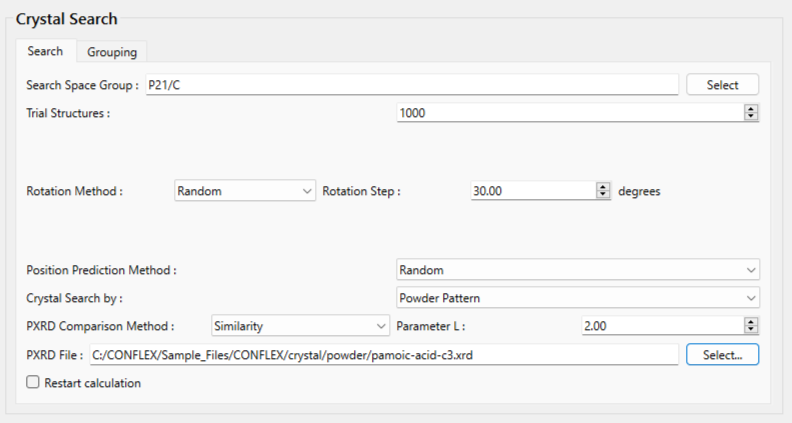Increase Rotation Step using up arrow
Image resolution: width=792 pixels, height=423 pixels.
click(603, 186)
